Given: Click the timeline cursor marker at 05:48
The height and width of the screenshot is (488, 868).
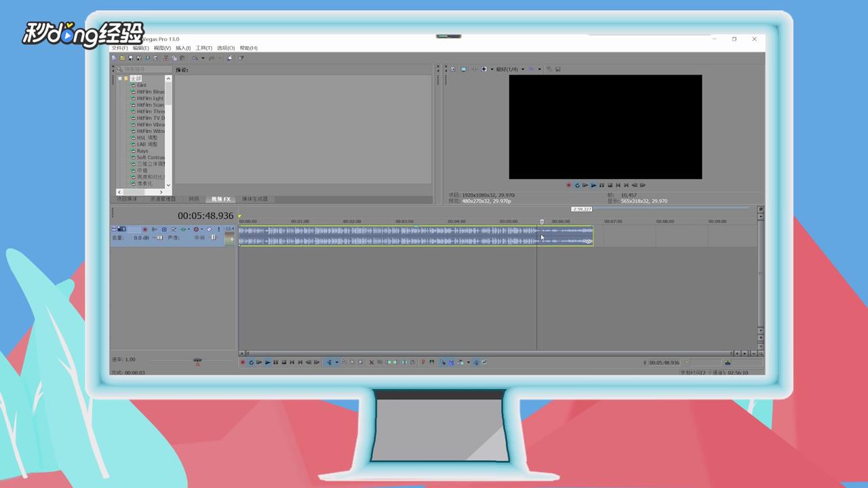Looking at the screenshot, I should point(541,222).
